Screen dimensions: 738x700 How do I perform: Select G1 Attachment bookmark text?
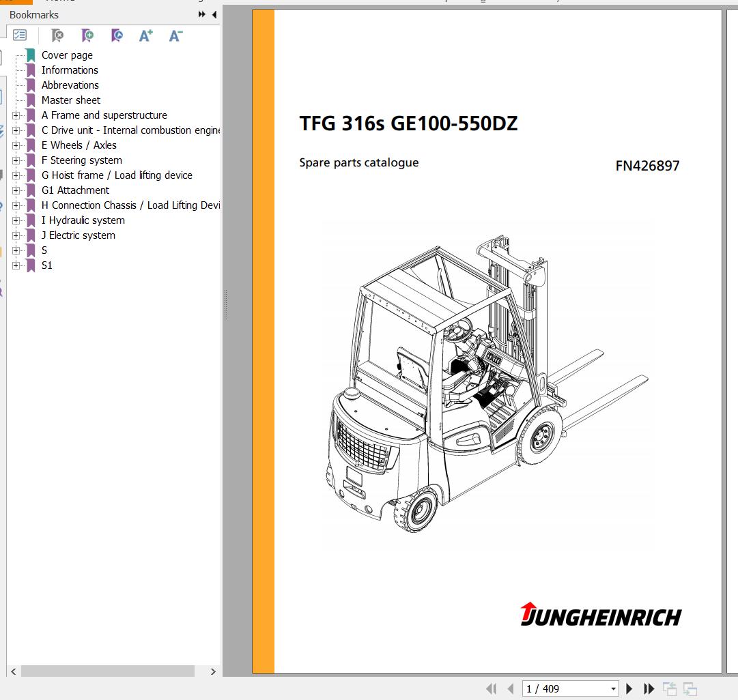click(x=75, y=190)
